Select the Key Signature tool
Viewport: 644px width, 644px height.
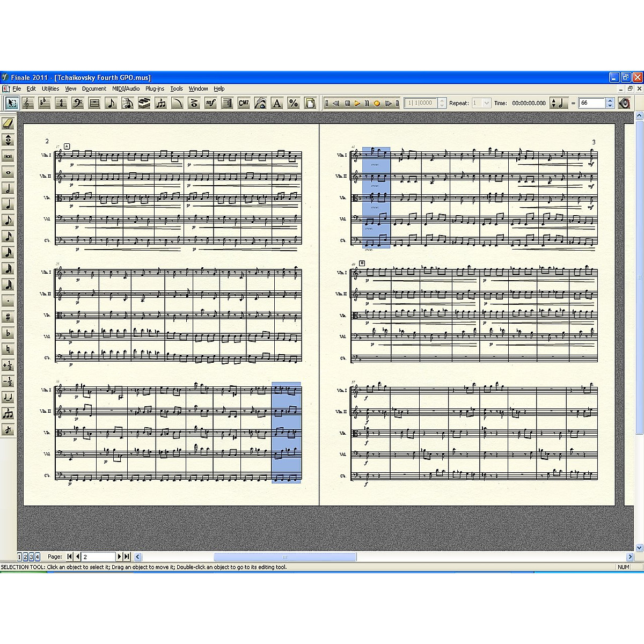tap(45, 103)
